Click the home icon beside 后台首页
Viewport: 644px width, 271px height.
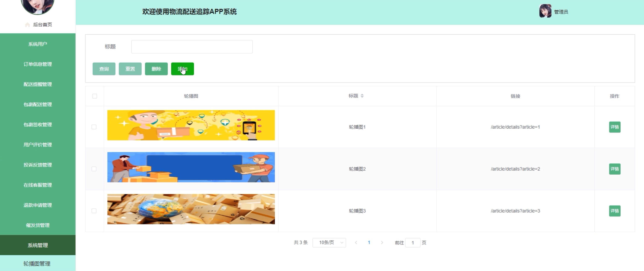click(27, 25)
